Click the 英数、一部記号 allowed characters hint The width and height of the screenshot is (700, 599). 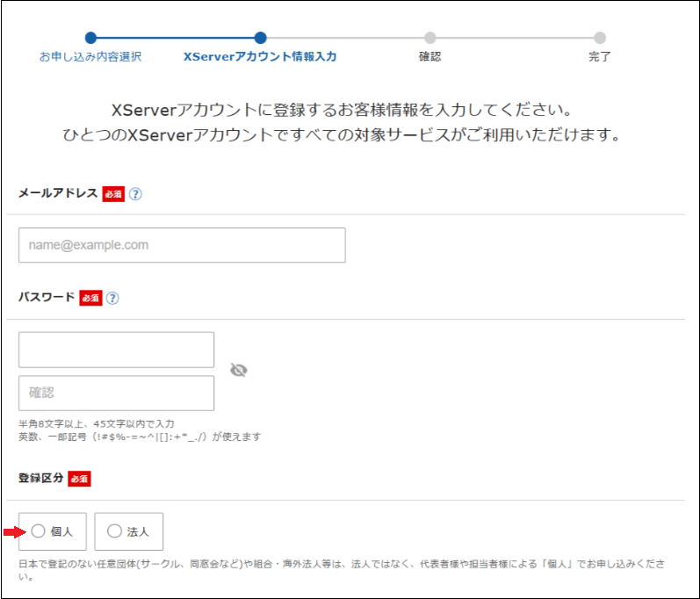[140, 437]
